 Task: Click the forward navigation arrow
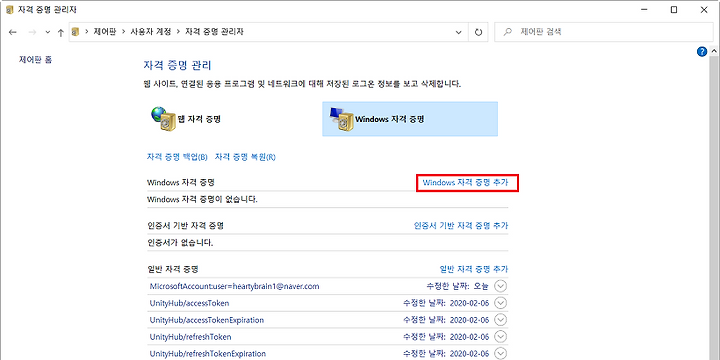(x=32, y=32)
